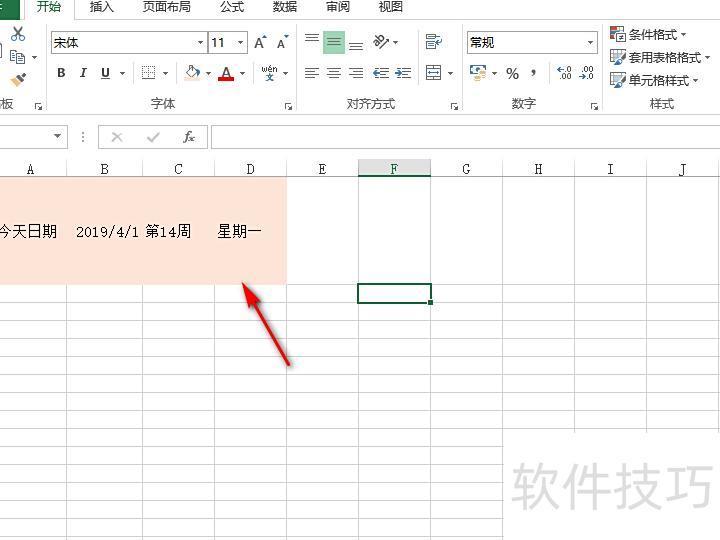Toggle underline formatting
This screenshot has width=720, height=540.
click(x=106, y=73)
